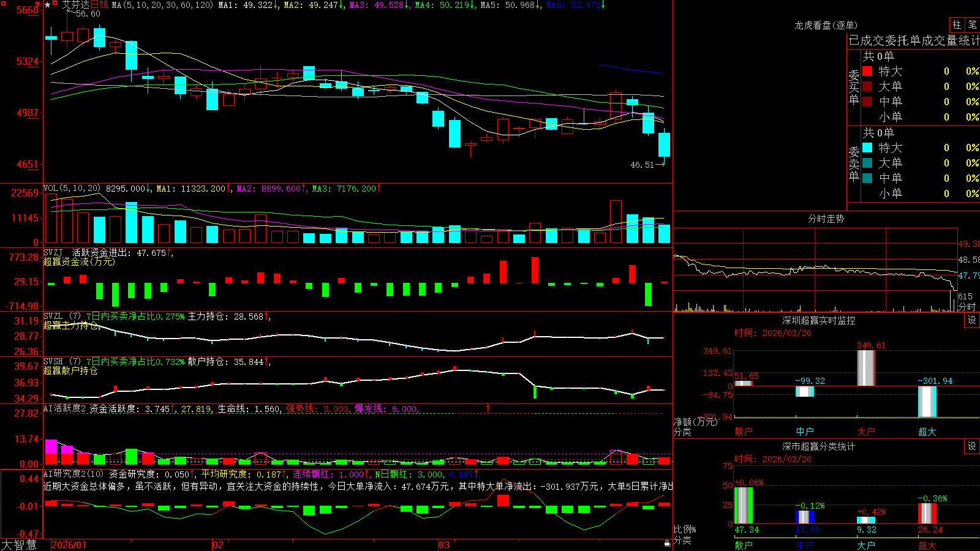Image resolution: width=980 pixels, height=551 pixels.
Task: Click 大户 349.61 bar in monitoring chart
Action: click(x=866, y=368)
